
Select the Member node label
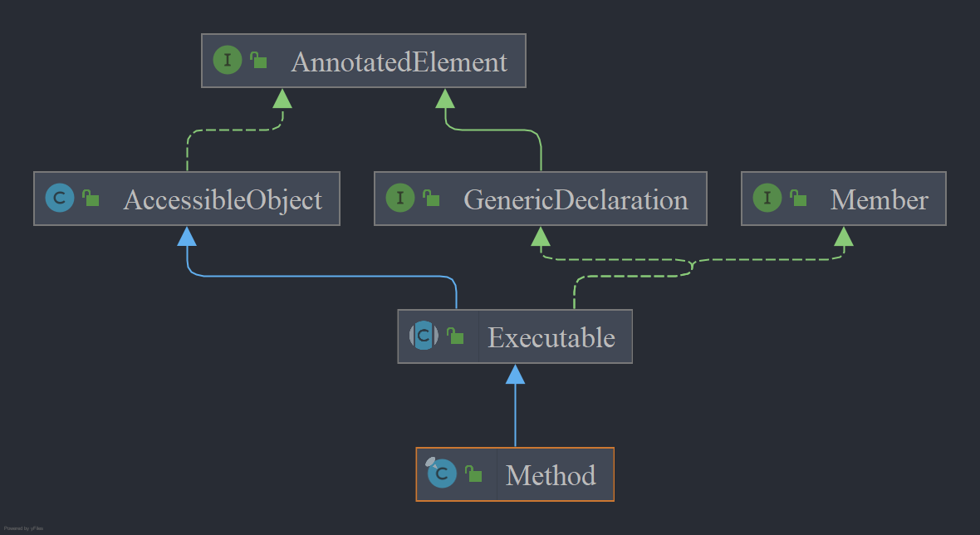[880, 200]
